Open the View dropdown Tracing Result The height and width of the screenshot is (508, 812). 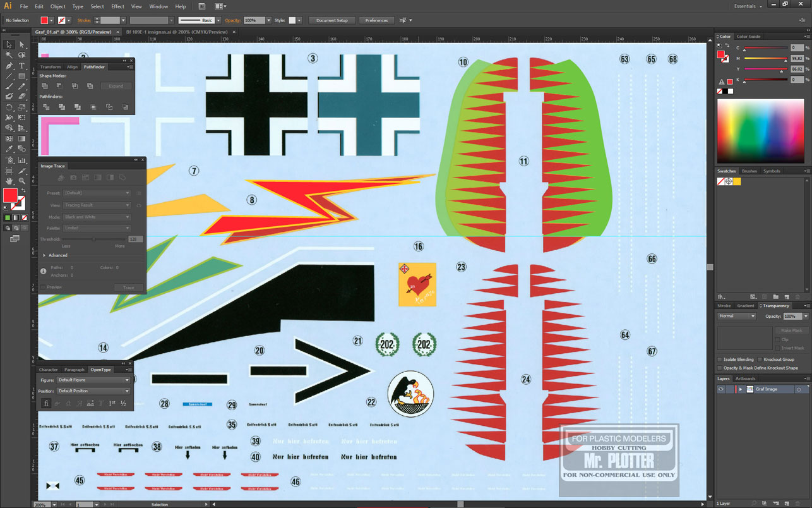pyautogui.click(x=96, y=205)
